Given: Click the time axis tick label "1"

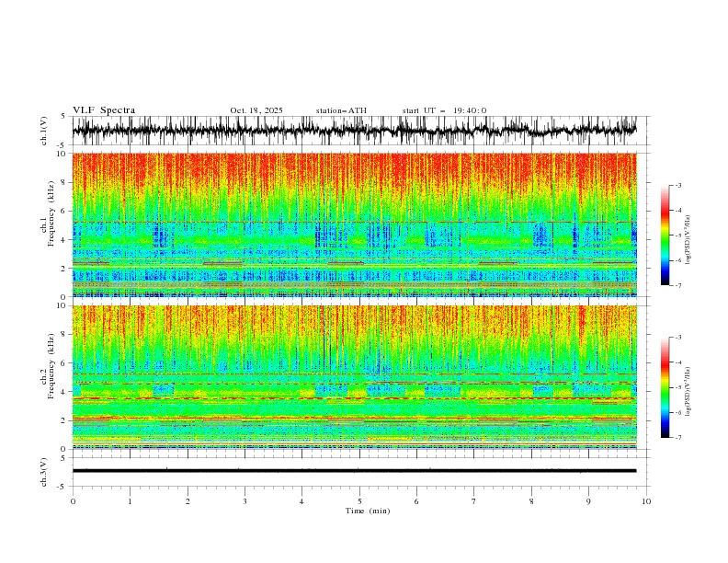Looking at the screenshot, I should tap(130, 501).
